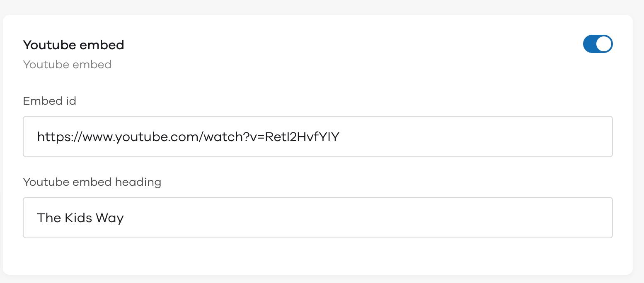The height and width of the screenshot is (283, 644).
Task: Click 'The Kids Way' text in heading field
Action: coord(80,218)
